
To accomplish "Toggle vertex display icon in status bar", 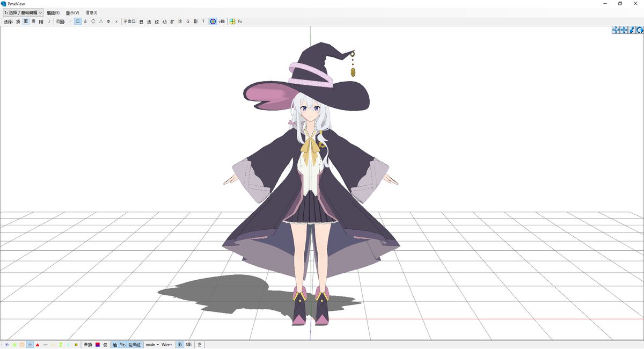I will point(6,345).
